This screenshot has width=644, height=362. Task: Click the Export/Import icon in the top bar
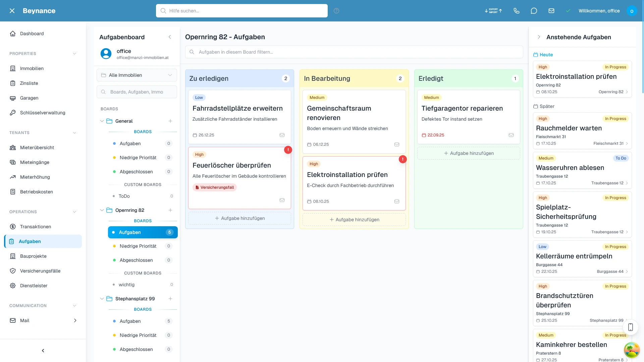coord(493,11)
